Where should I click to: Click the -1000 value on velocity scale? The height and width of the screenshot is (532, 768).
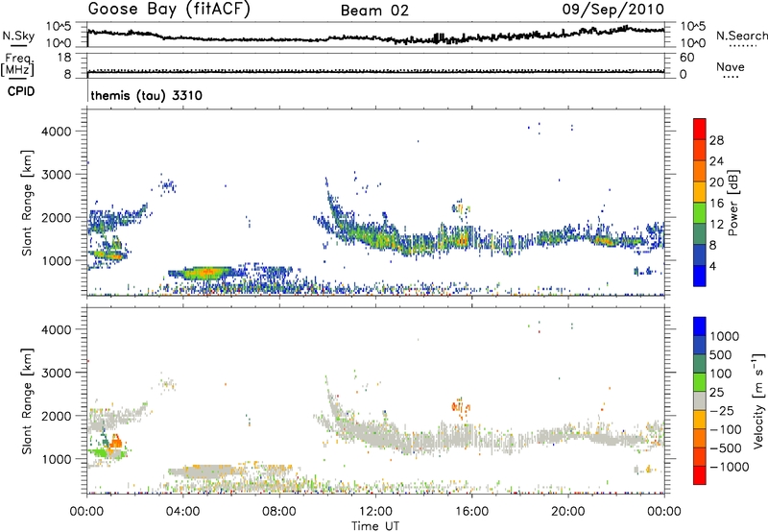click(x=730, y=467)
